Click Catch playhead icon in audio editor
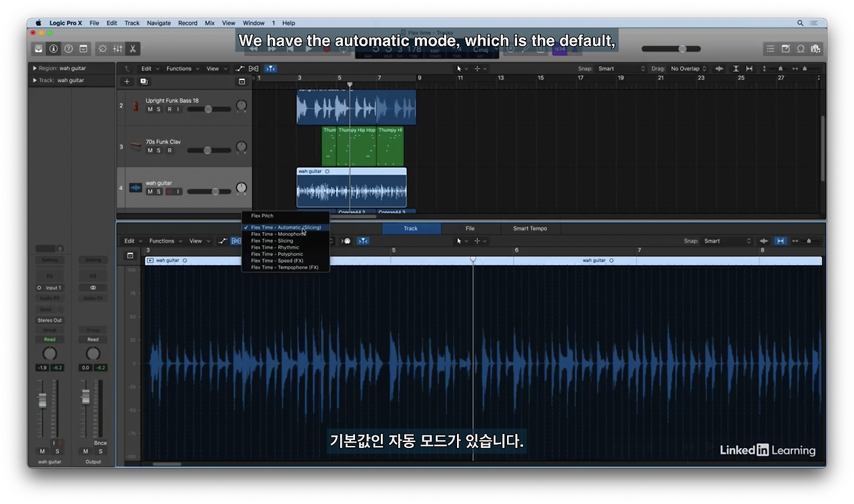 tap(363, 241)
